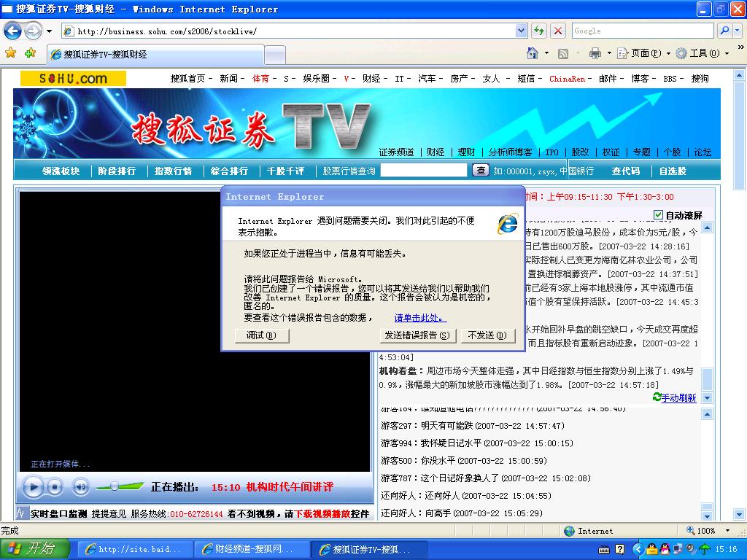
Task: Open the 搜狐首页 link
Action: tap(187, 79)
